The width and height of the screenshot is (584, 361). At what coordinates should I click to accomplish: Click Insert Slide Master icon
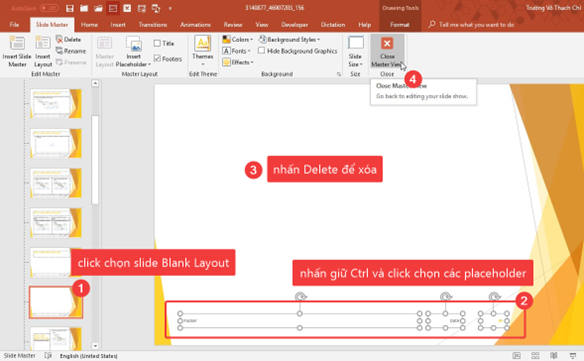pos(17,43)
